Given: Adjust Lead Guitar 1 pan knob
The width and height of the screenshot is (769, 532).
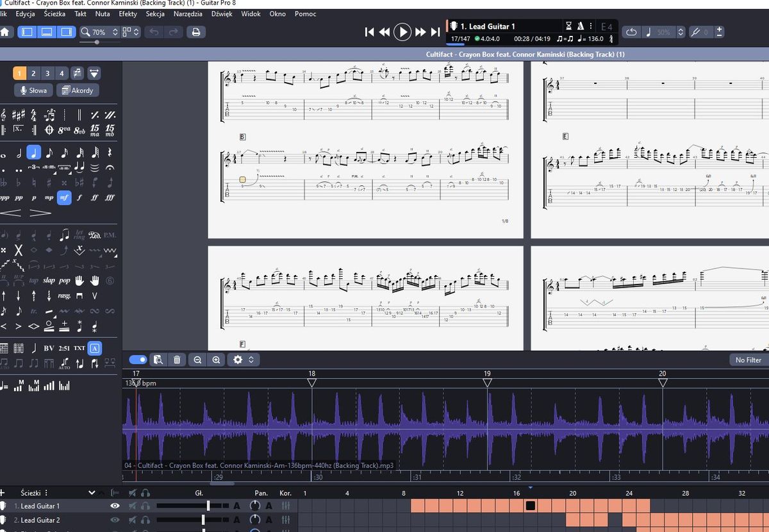Looking at the screenshot, I should pyautogui.click(x=255, y=506).
